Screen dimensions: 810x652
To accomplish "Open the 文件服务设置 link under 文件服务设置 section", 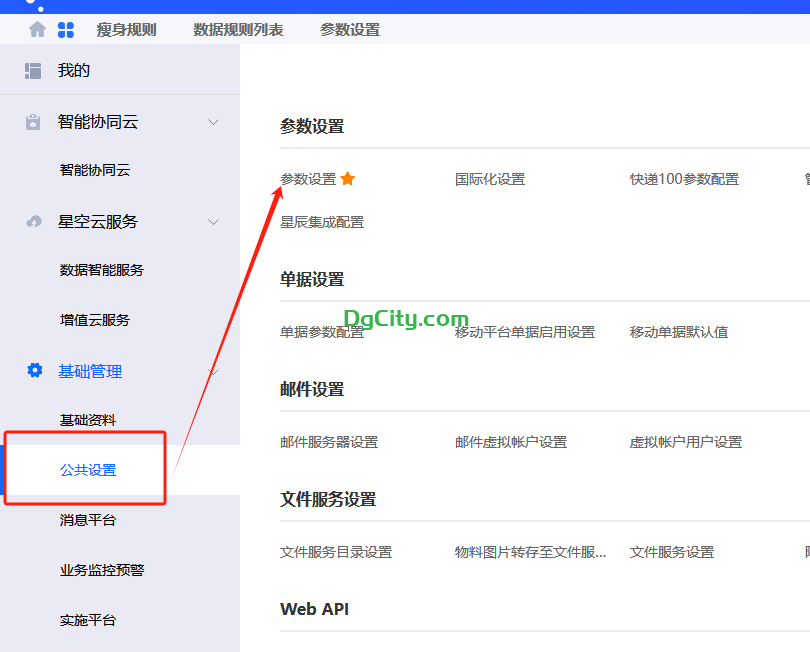I will [x=672, y=552].
